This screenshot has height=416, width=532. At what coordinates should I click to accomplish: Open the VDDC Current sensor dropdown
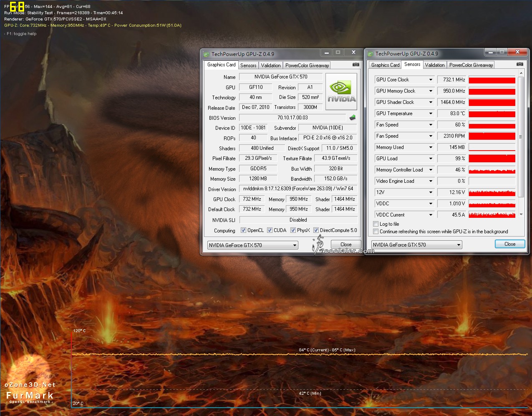click(x=431, y=215)
